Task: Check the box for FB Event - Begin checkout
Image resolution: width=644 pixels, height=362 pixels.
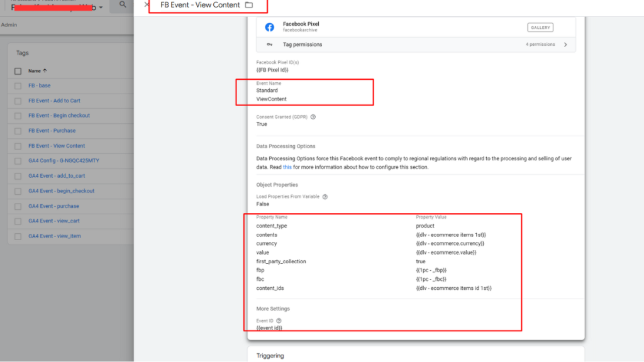Action: (18, 116)
